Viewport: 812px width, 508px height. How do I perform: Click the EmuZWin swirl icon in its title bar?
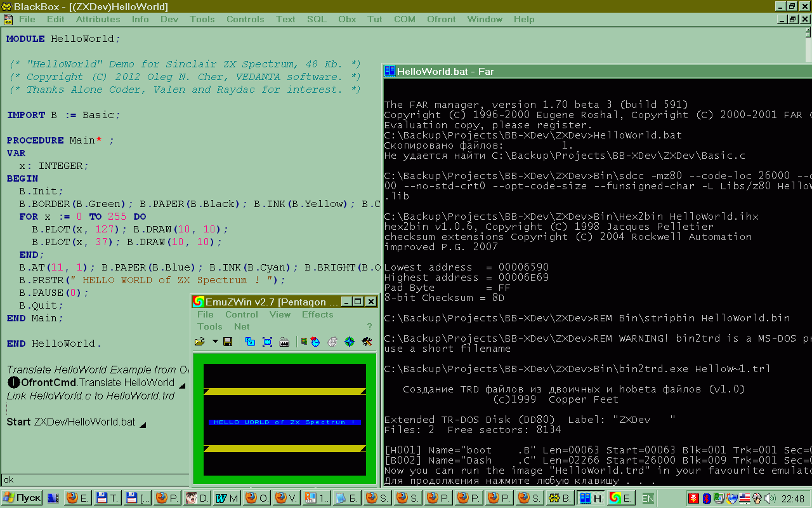click(199, 302)
